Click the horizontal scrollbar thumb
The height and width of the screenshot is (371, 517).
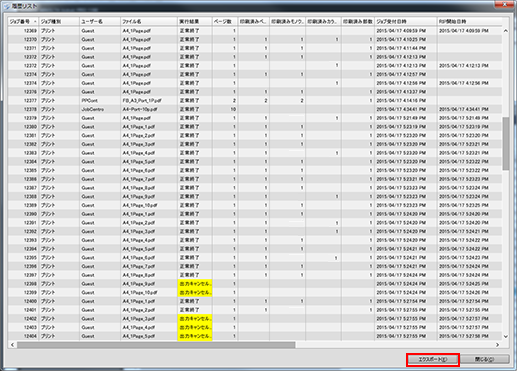pos(156,345)
